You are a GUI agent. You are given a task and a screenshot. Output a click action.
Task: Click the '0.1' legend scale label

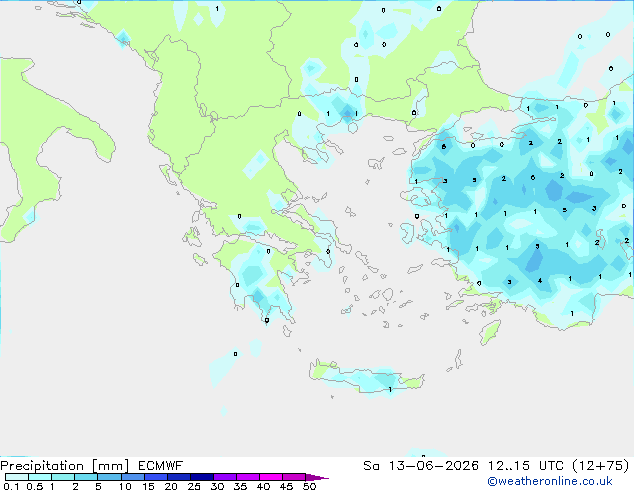coord(11,486)
